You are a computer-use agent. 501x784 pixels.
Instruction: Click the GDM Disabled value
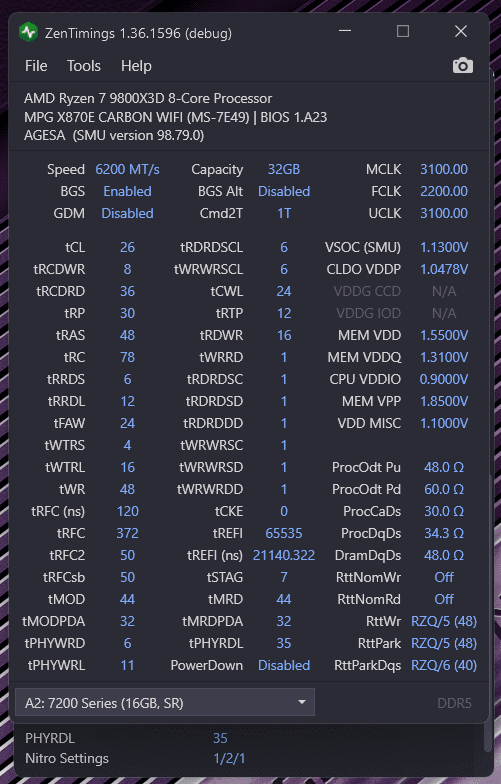128,214
